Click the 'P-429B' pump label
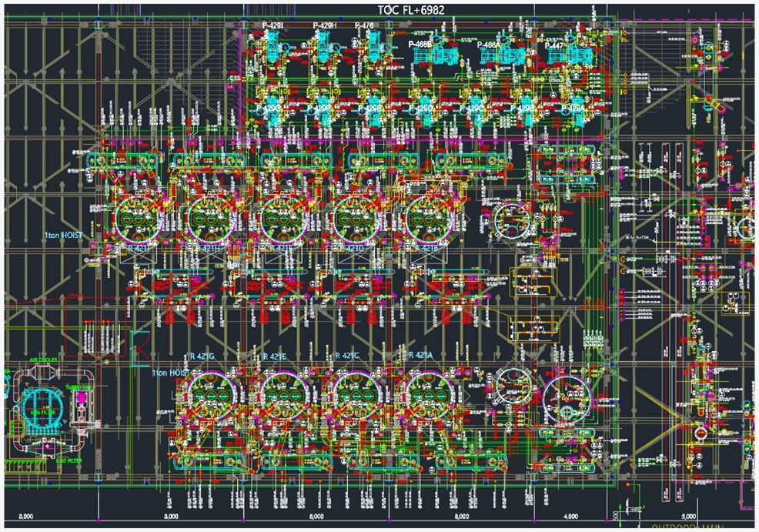Viewport: 759px width, 532px height. [523, 109]
